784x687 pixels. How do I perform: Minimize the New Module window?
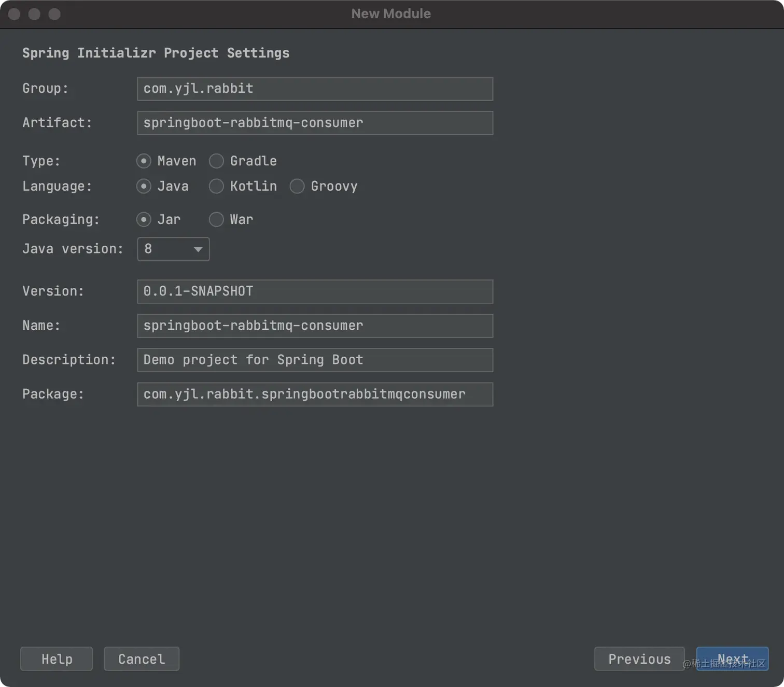[34, 14]
